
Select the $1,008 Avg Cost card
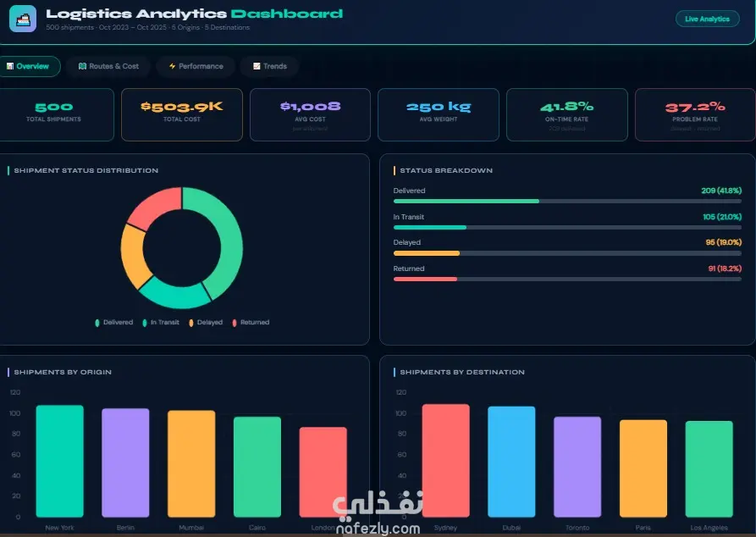tap(310, 114)
